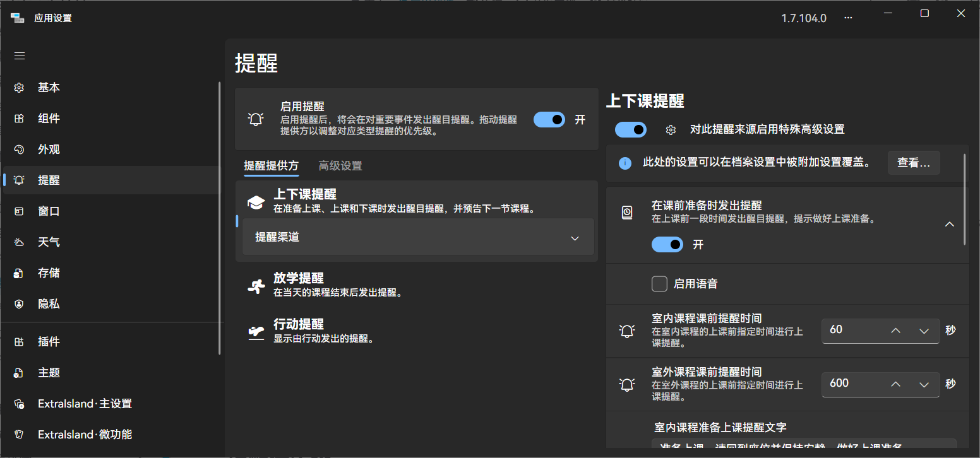Open the 隐私 privacy settings

(x=48, y=303)
